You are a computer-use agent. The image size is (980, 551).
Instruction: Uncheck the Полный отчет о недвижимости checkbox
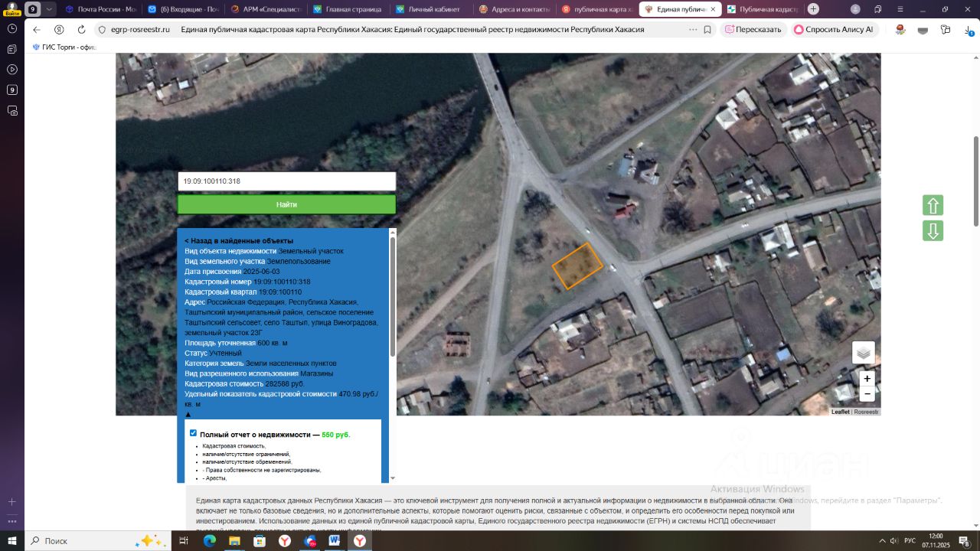pyautogui.click(x=193, y=433)
